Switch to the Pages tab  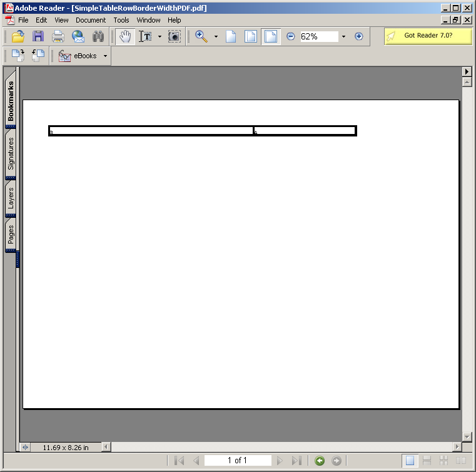(11, 235)
